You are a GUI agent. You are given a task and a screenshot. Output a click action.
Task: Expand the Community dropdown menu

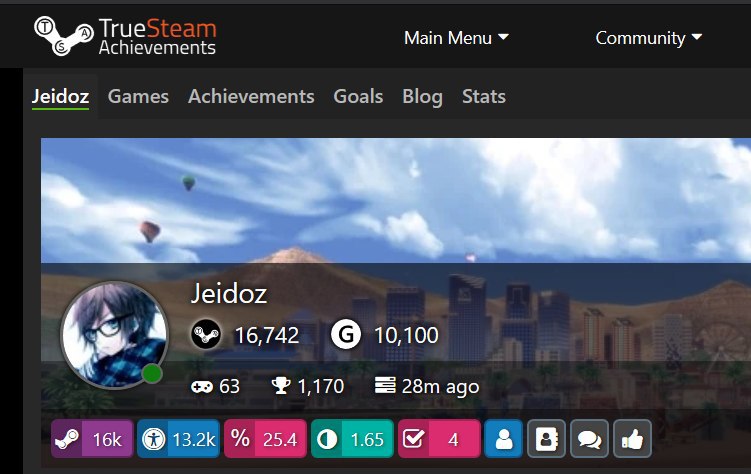coord(649,38)
